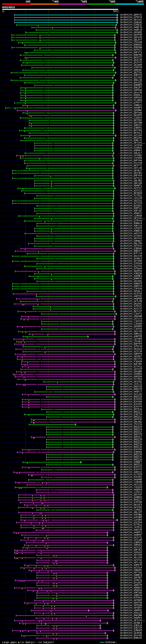Click label UniRef100_B9RLX2
This screenshot has height=644, width=146.
(131, 140)
